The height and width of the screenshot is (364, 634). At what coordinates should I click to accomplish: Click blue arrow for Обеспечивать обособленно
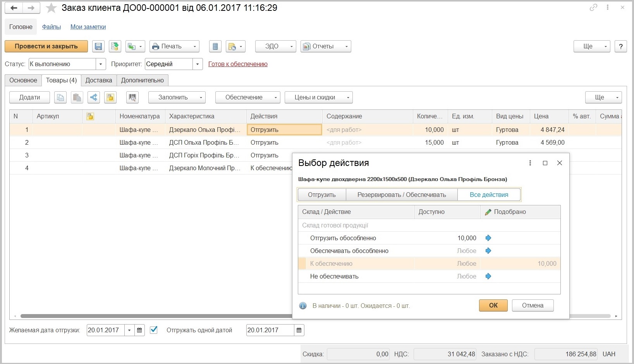tap(488, 251)
